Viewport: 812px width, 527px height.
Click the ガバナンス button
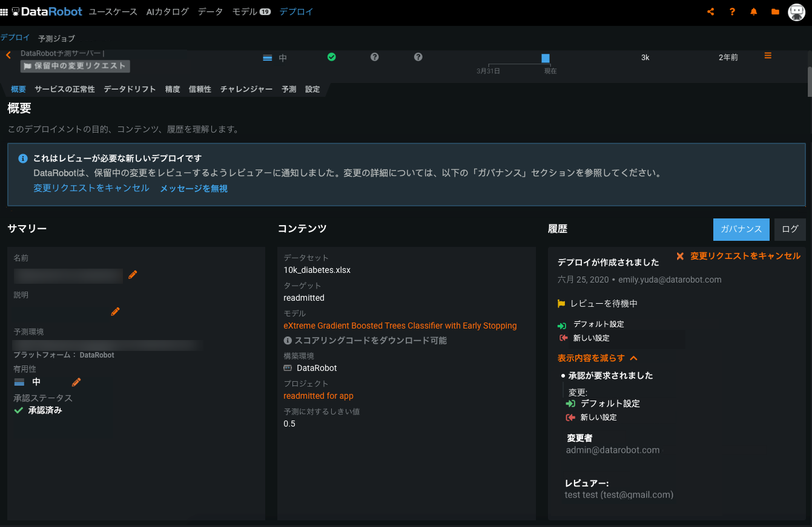[741, 229]
